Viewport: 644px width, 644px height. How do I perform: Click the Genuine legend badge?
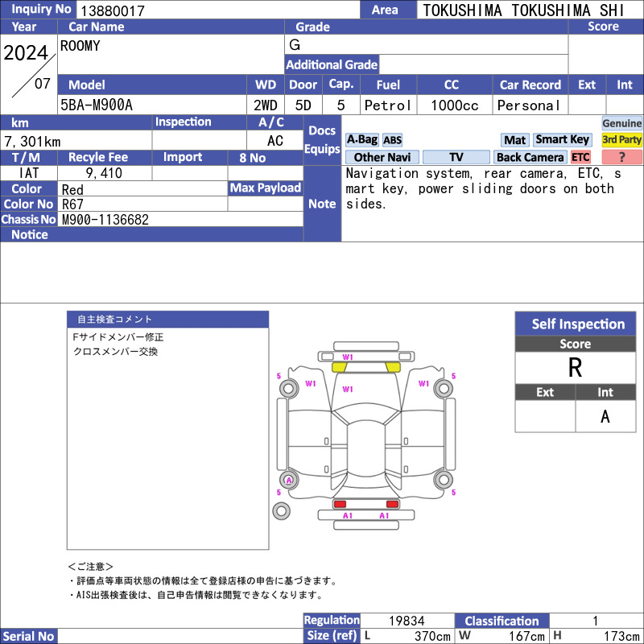(x=621, y=123)
